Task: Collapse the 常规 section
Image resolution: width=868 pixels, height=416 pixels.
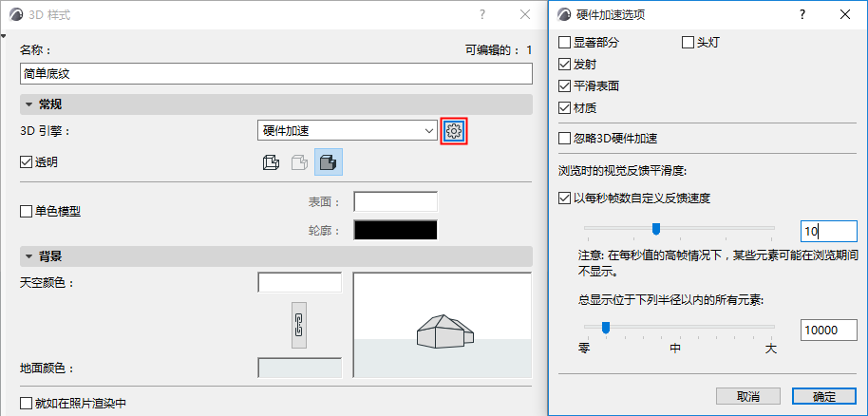Action: click(28, 104)
